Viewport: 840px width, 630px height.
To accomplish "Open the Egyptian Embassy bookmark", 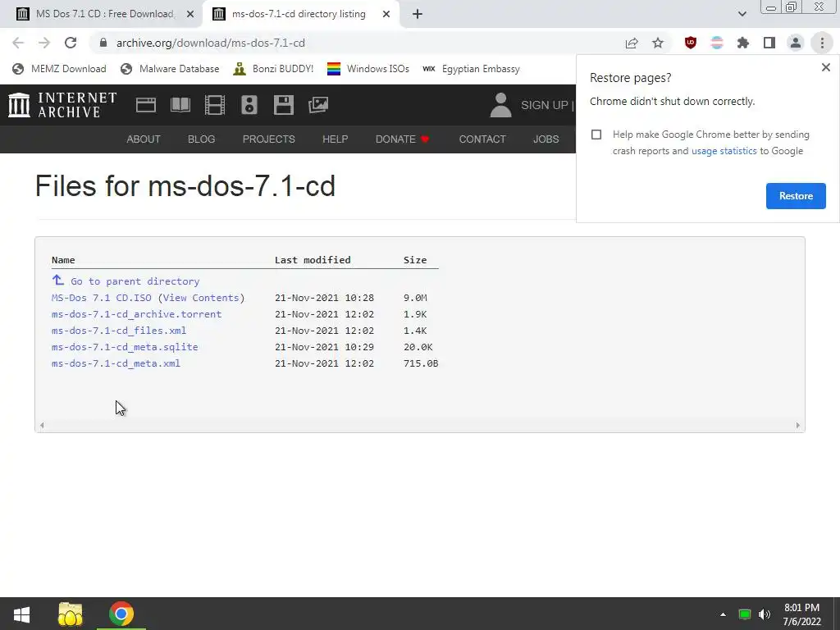I will [x=471, y=69].
